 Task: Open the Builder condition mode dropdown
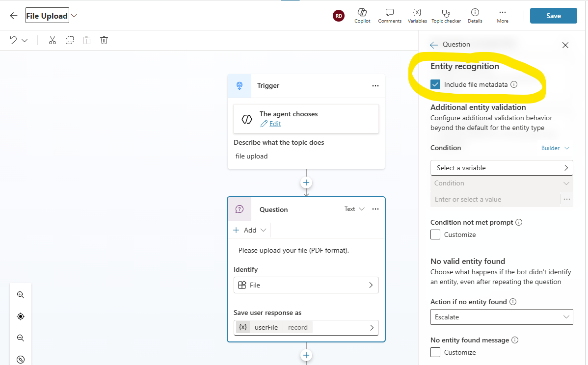(555, 148)
